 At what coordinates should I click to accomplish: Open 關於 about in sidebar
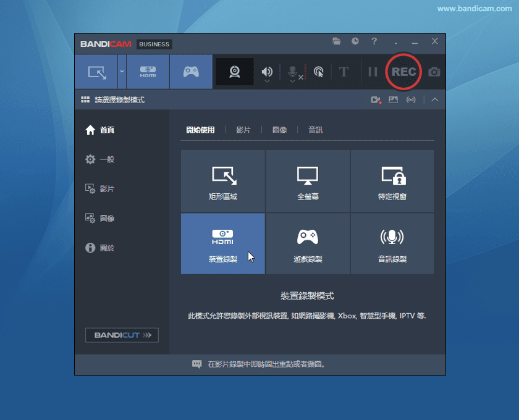[x=99, y=248]
